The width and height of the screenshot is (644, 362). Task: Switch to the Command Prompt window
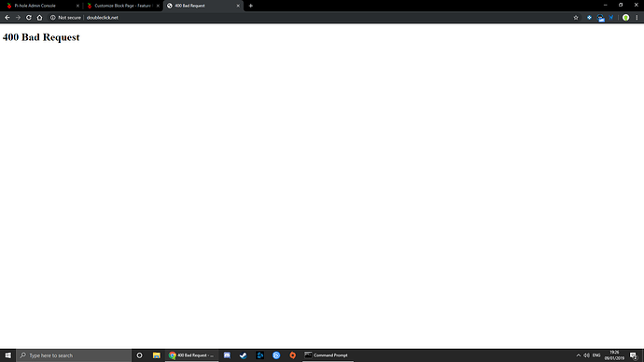click(328, 355)
